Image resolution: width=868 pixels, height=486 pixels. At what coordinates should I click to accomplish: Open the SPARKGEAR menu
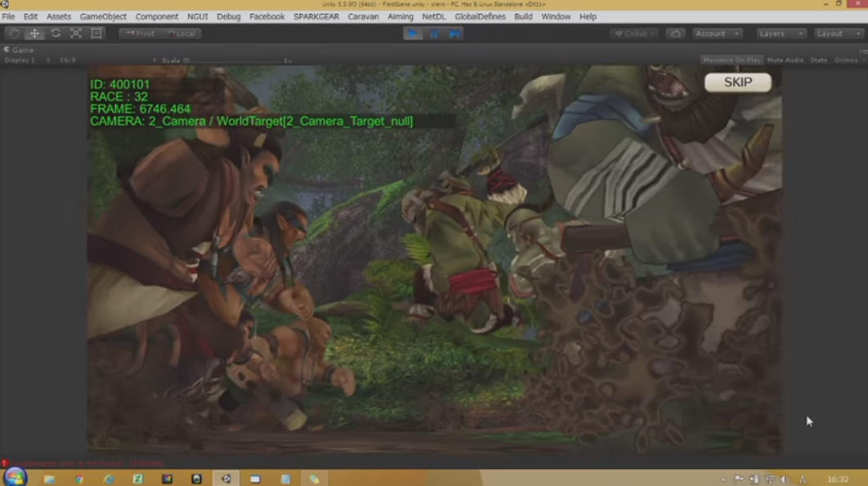point(316,16)
